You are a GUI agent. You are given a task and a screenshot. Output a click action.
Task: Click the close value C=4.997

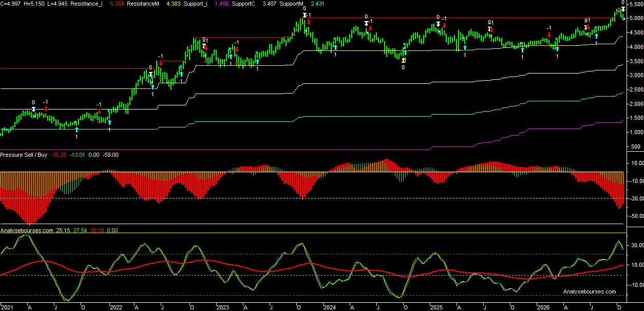(x=10, y=3)
